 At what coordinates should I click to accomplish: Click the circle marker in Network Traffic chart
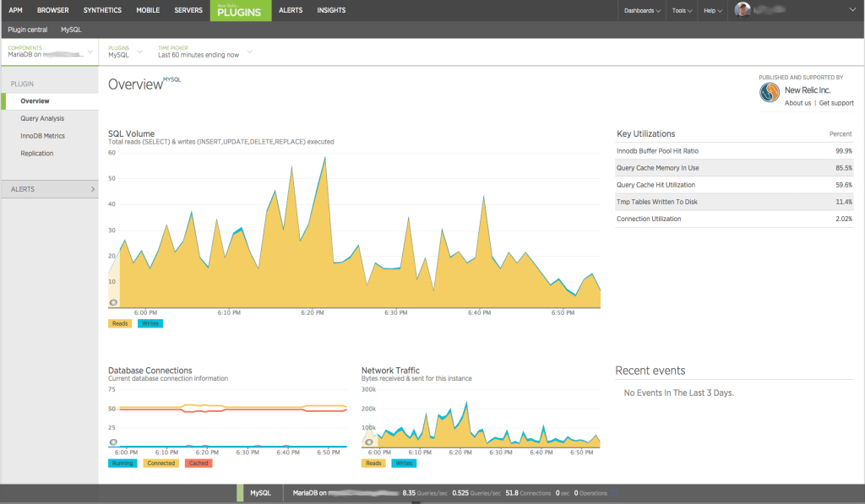coord(368,442)
